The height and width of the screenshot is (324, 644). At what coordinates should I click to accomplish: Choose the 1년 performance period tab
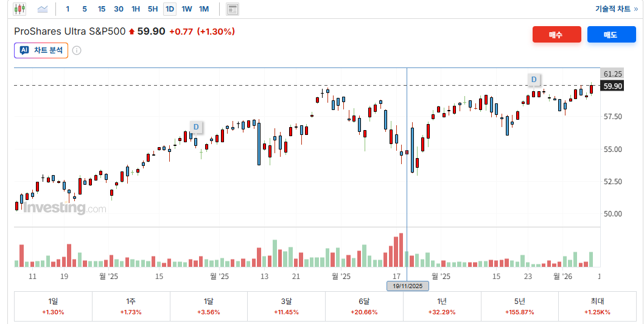pos(442,306)
